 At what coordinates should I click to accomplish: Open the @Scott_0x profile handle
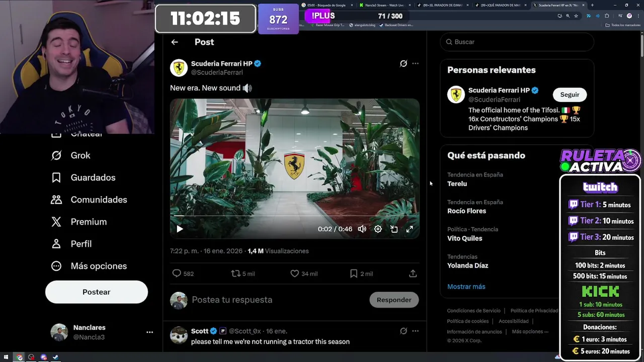point(245,331)
